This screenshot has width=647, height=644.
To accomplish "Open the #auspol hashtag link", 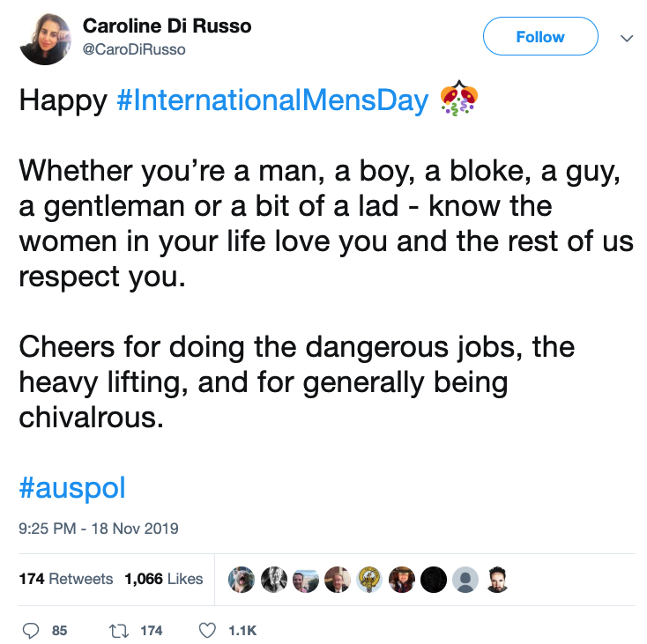I will 73,486.
